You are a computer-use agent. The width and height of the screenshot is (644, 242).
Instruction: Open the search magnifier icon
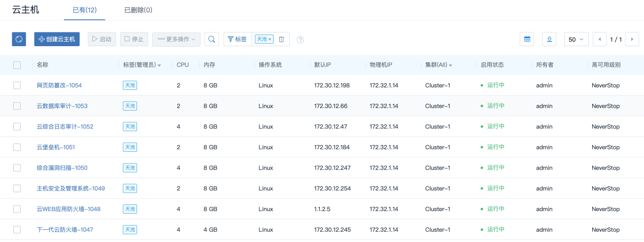(211, 39)
